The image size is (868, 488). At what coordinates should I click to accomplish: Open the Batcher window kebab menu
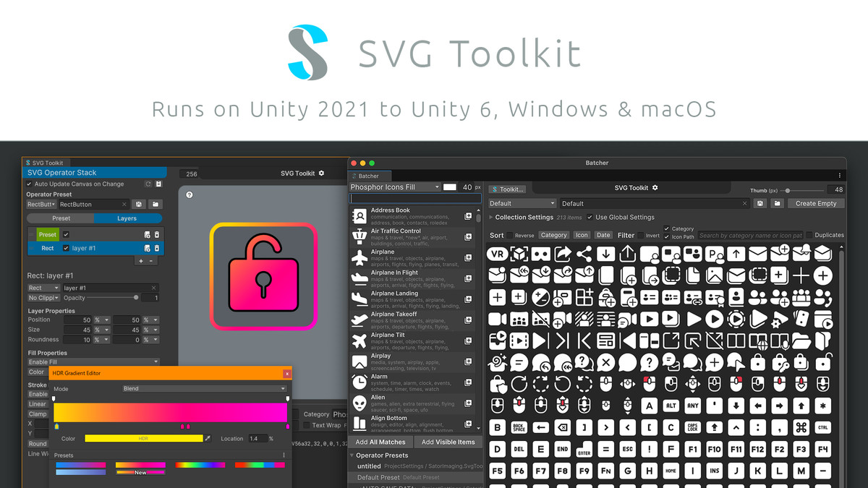(840, 176)
